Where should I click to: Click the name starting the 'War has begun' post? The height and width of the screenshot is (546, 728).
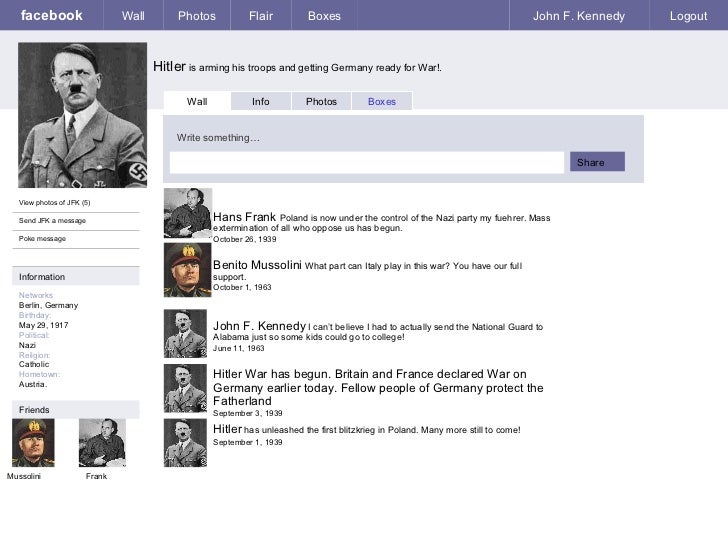pos(228,374)
